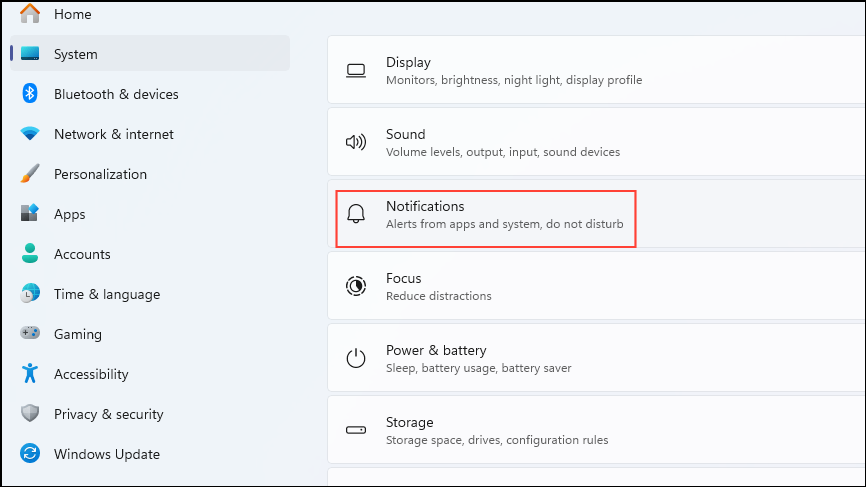
Task: Click the Bluetooth icon in sidebar
Action: (30, 93)
